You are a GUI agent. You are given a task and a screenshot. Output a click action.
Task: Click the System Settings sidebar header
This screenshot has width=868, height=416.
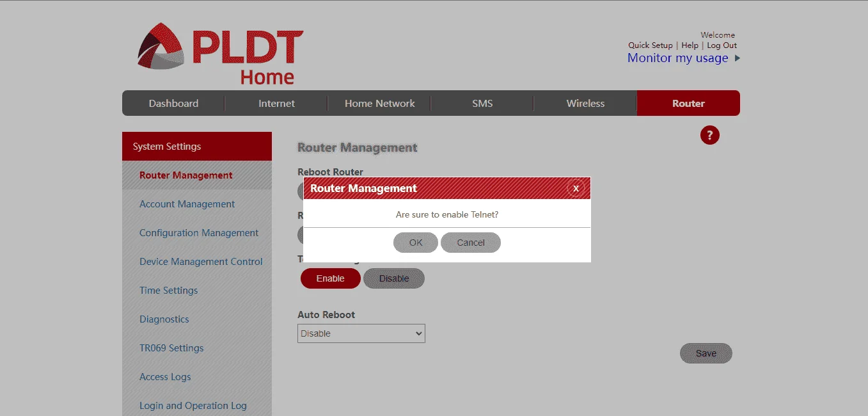[x=197, y=146]
